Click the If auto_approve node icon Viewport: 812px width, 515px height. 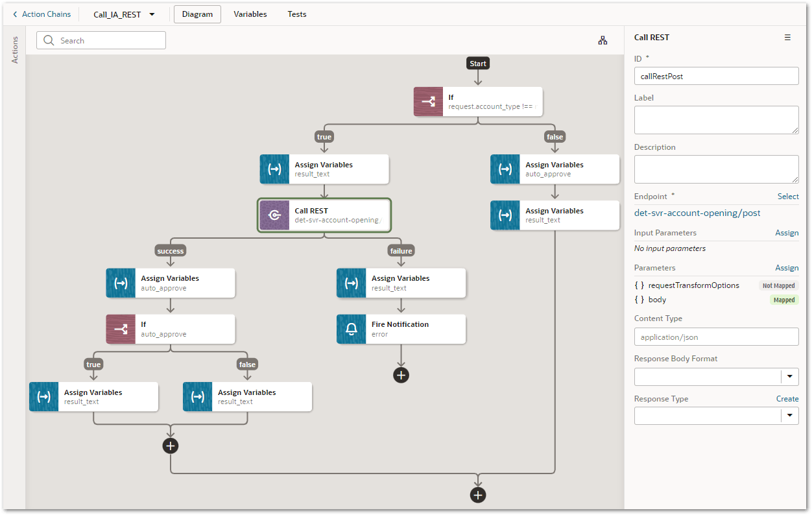pyautogui.click(x=121, y=329)
